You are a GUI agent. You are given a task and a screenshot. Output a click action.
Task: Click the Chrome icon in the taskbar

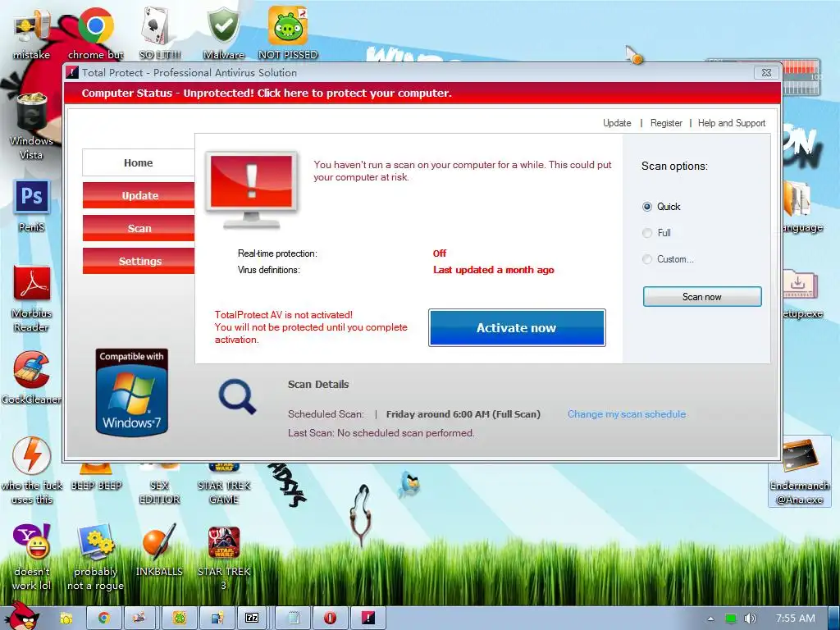104,618
